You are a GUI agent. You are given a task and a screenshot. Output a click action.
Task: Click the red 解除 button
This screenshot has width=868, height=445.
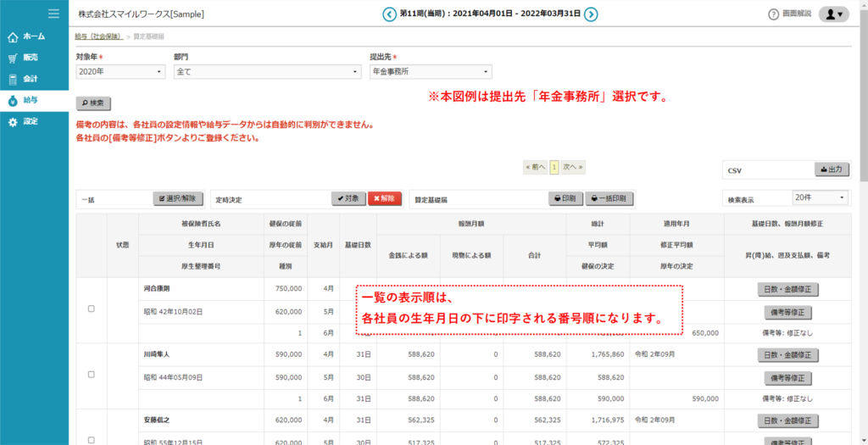coord(384,198)
